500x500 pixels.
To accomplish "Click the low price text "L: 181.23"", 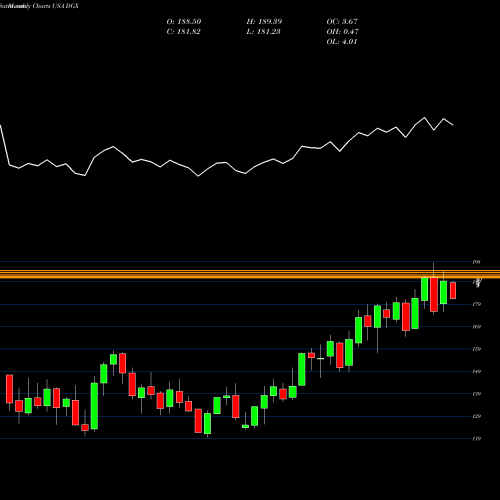I will point(263,32).
